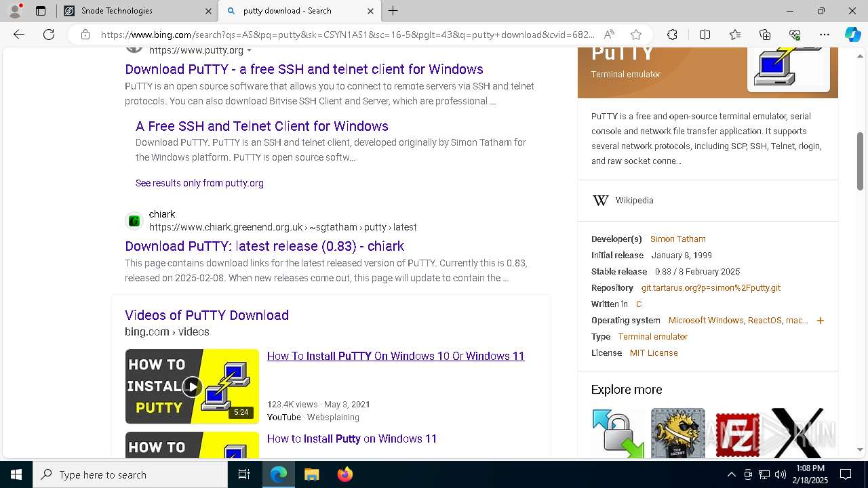
Task: Open File Explorer from taskbar
Action: [x=311, y=474]
